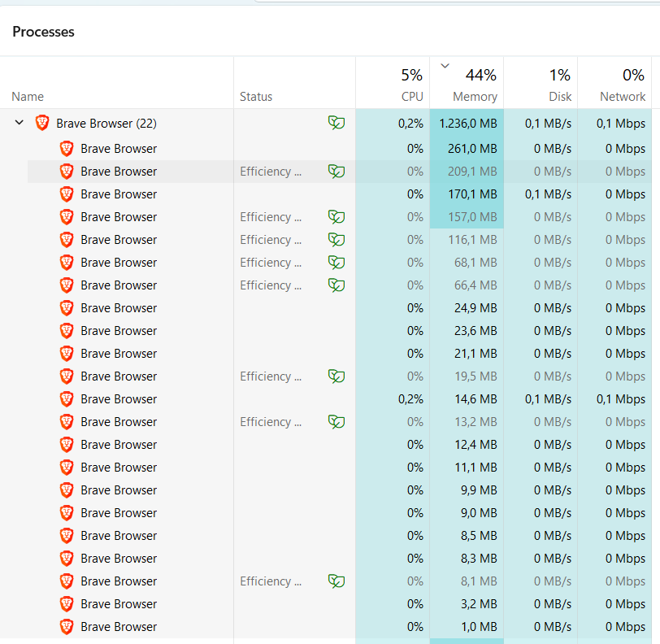Click the 21,1 MB memory value
The width and height of the screenshot is (660, 644).
pyautogui.click(x=475, y=354)
